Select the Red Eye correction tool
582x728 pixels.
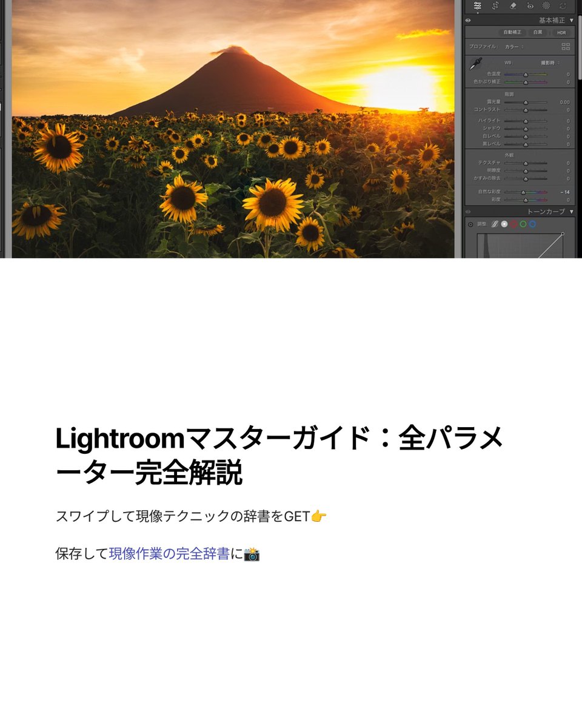click(530, 6)
